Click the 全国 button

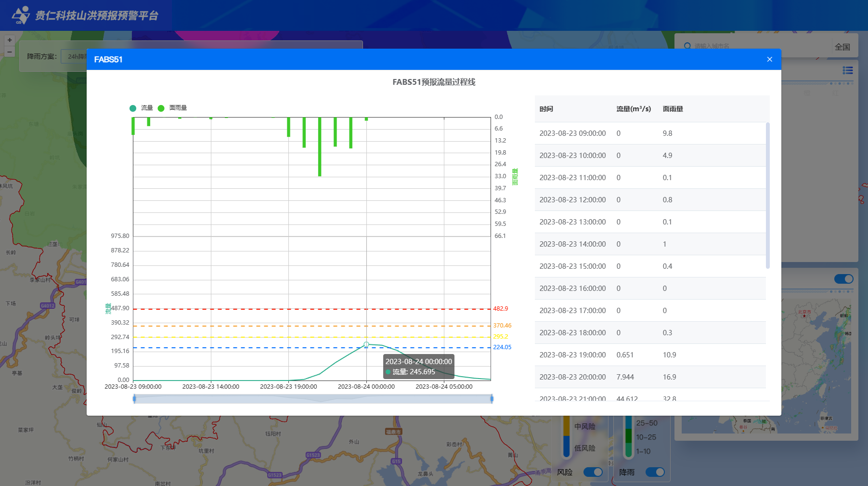coord(842,47)
